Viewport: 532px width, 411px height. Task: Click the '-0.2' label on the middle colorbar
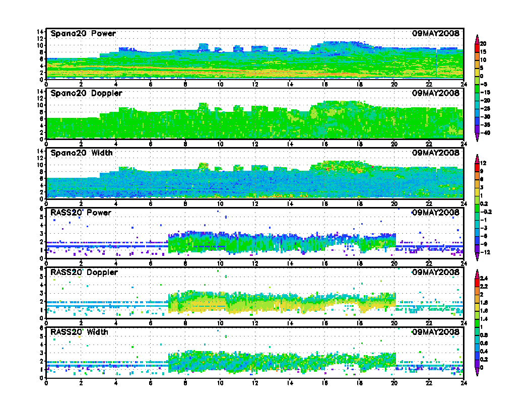tap(486, 212)
